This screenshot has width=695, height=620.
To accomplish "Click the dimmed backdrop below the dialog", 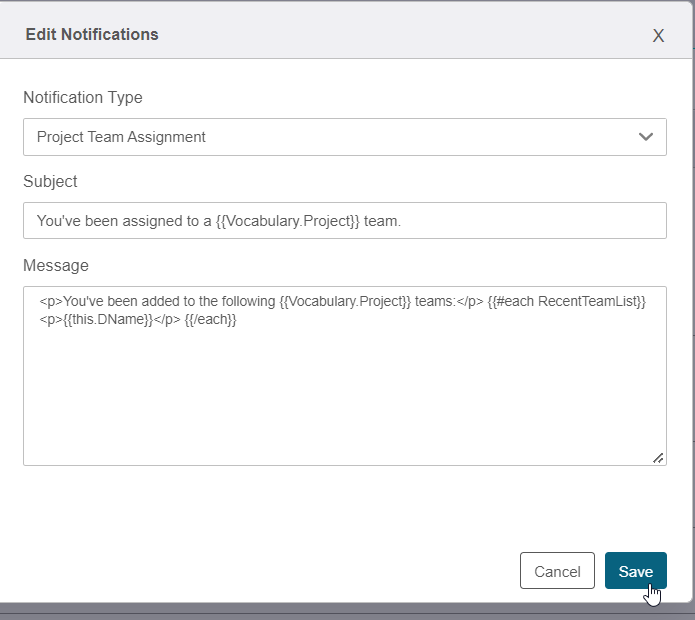I will point(346,612).
